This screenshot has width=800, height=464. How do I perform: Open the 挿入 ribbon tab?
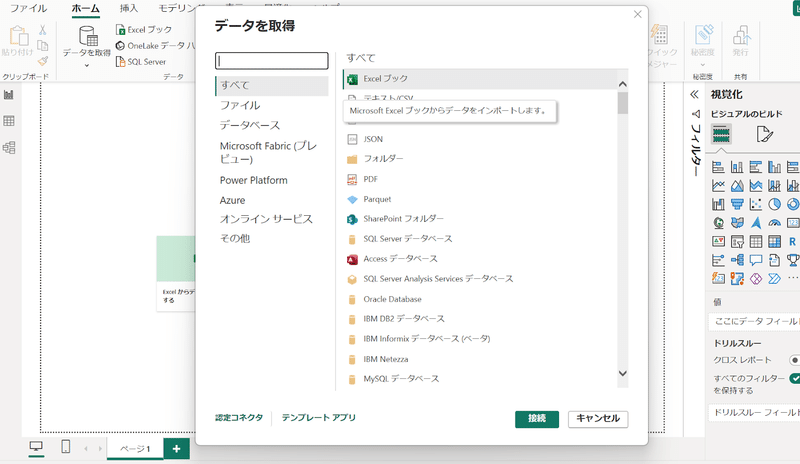pyautogui.click(x=129, y=8)
